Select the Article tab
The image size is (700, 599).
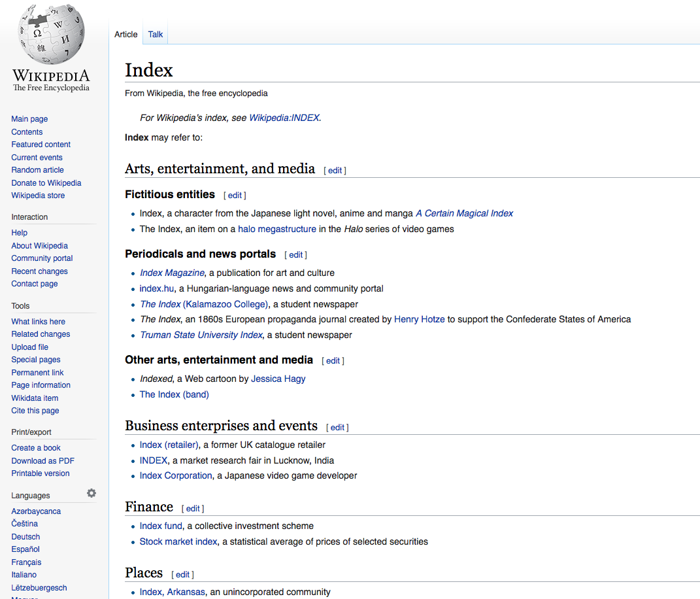click(126, 35)
